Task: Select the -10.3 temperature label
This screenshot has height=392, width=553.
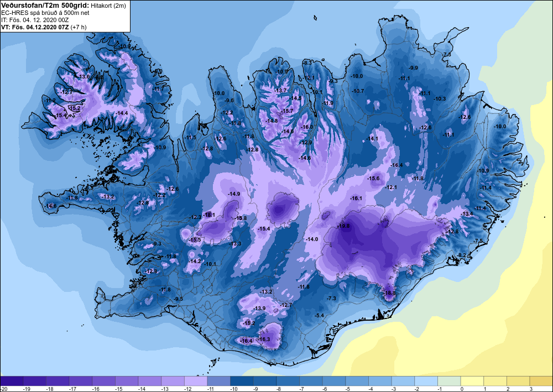Action: (440, 99)
